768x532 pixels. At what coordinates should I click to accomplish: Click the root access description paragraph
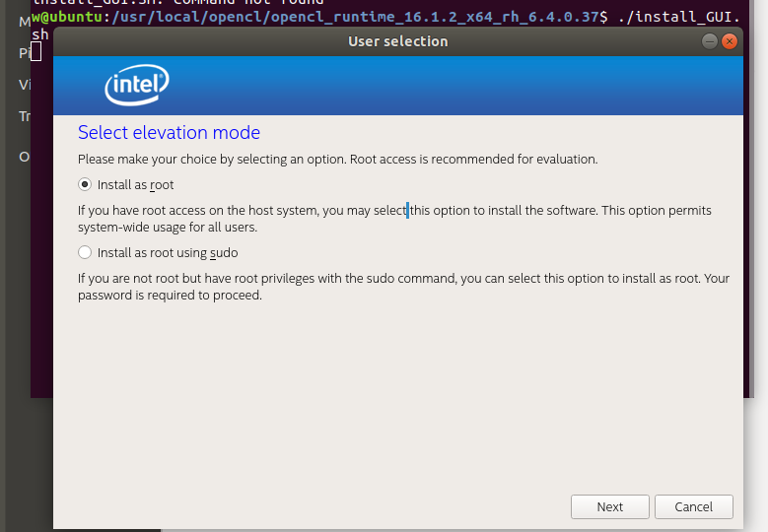pyautogui.click(x=394, y=219)
